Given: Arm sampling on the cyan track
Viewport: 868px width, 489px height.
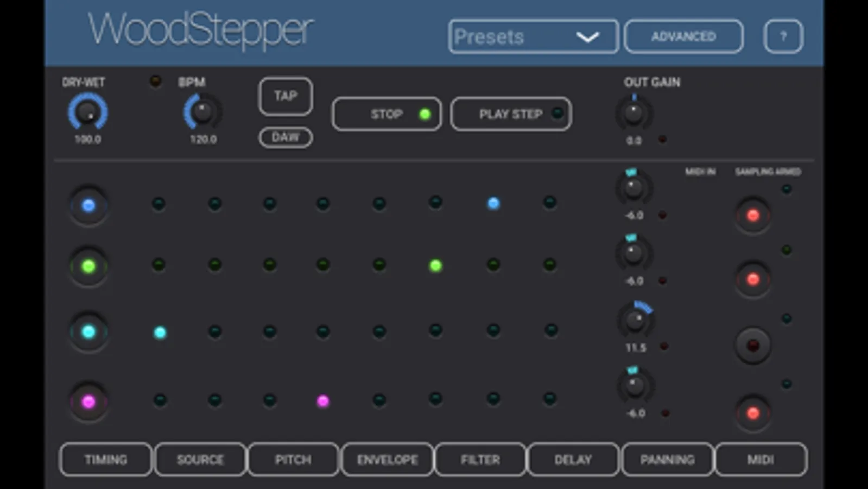Looking at the screenshot, I should [x=753, y=345].
